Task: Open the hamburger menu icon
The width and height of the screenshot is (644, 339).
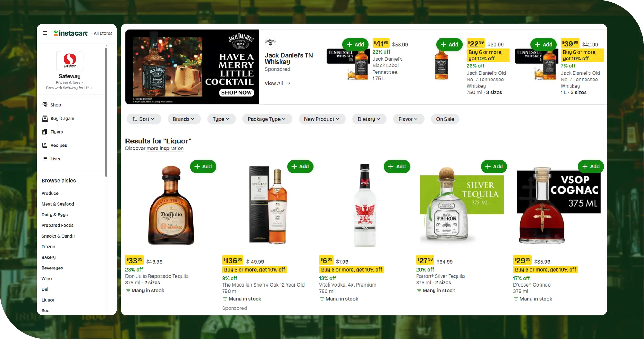Action: tap(45, 33)
